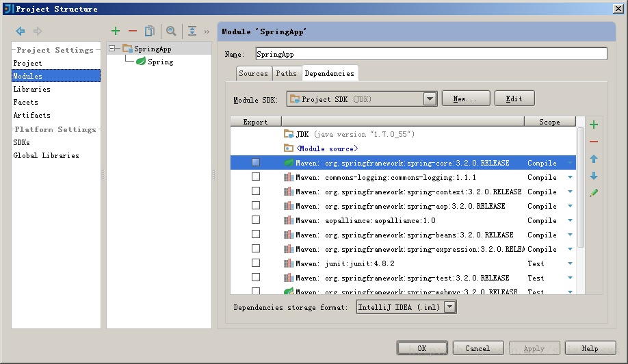The image size is (628, 364).
Task: Edit selected dependency with pencil icon
Action: tap(594, 193)
